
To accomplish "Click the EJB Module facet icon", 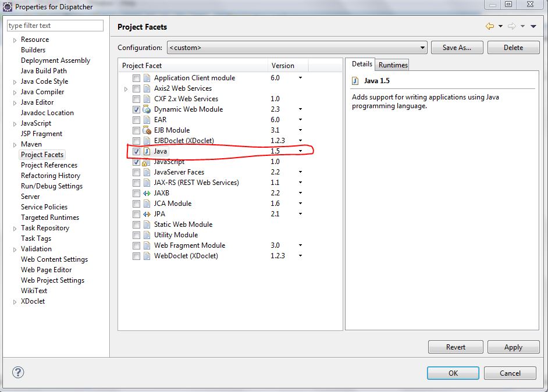I will coord(147,130).
